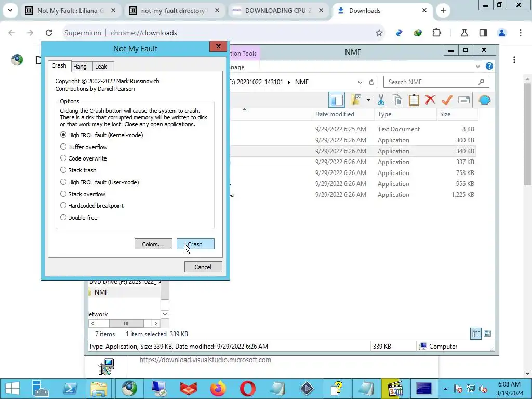This screenshot has width=532, height=399.
Task: Open the Downloads page three-dot menu
Action: pyautogui.click(x=514, y=60)
